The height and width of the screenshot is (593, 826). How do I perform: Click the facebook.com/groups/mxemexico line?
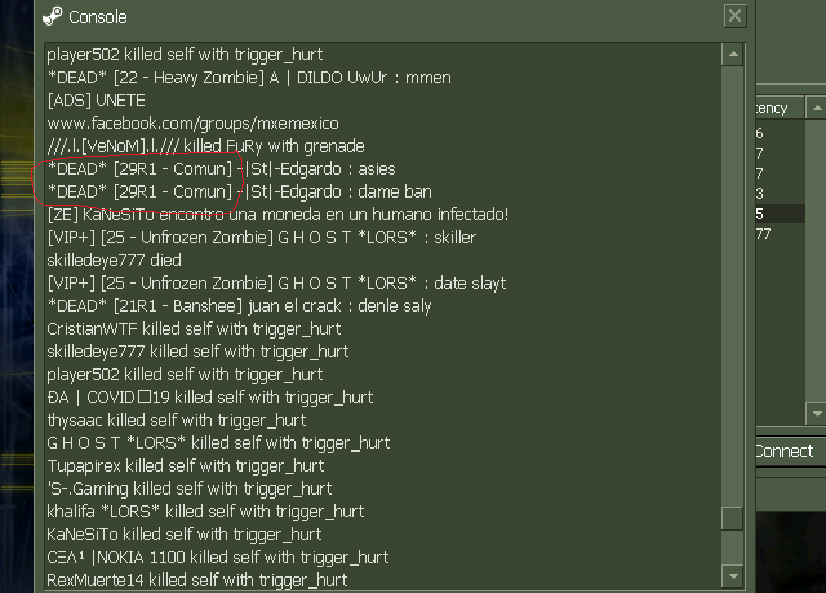click(193, 124)
